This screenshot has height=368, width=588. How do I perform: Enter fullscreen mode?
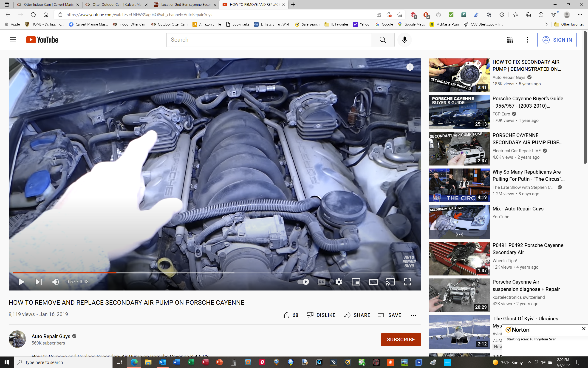tap(407, 282)
